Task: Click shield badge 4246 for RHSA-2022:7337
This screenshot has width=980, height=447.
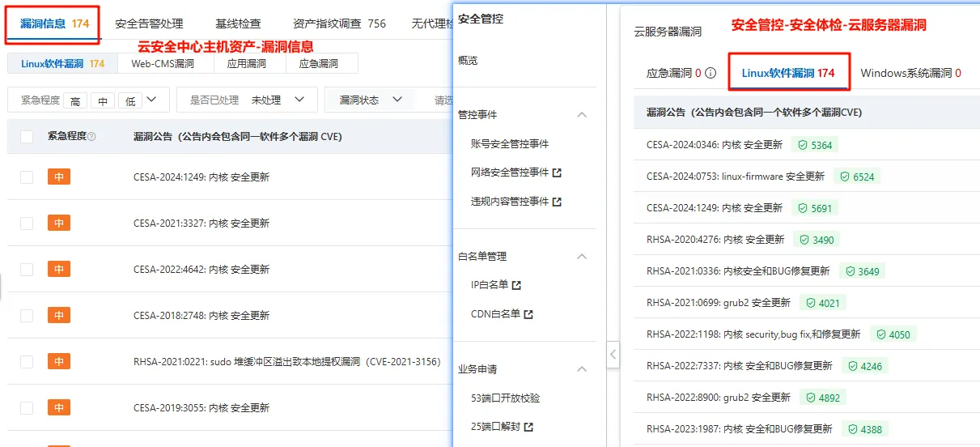Action: coord(864,366)
